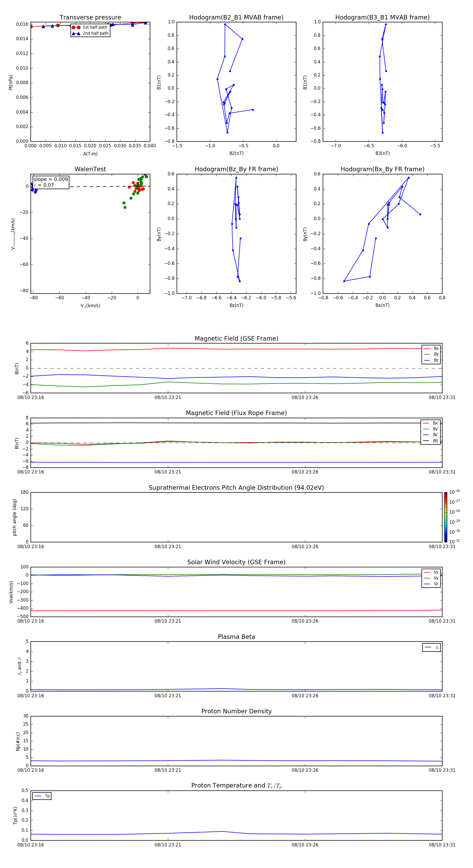Viewport: 473px width, 868px height.
Task: Click the 'VA(km/s)' x-axis label
Action: tap(90, 306)
